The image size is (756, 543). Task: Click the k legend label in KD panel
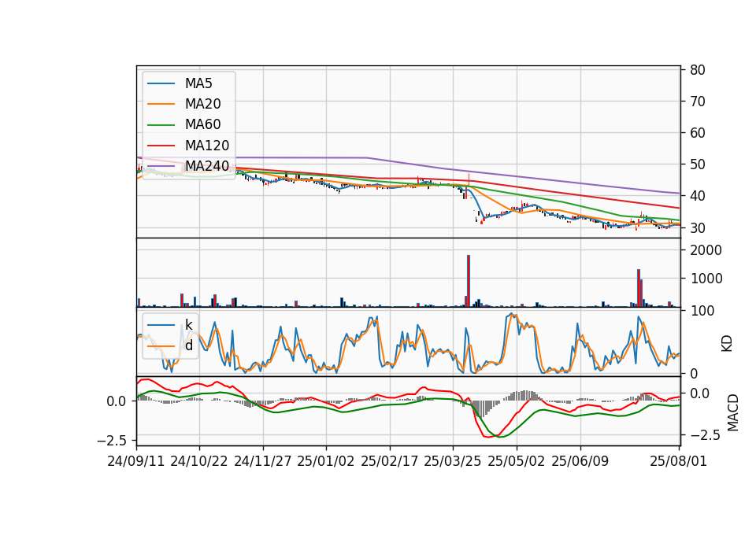(188, 324)
